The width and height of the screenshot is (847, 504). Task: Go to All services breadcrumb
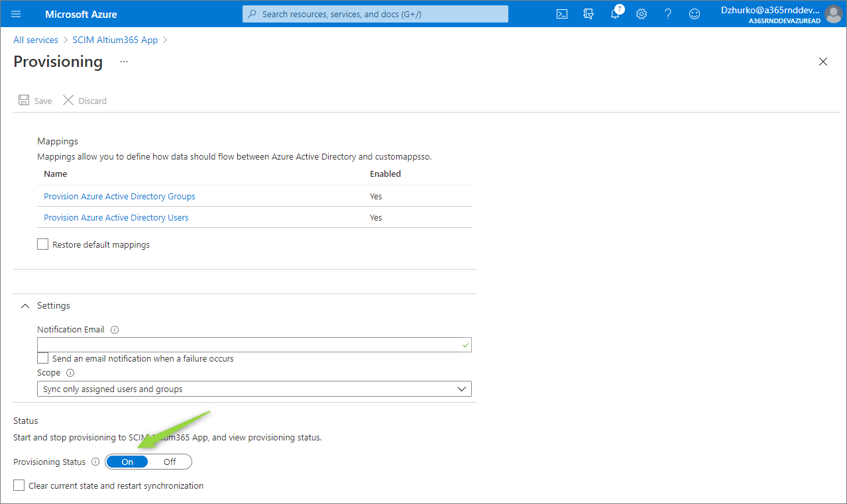pyautogui.click(x=36, y=40)
